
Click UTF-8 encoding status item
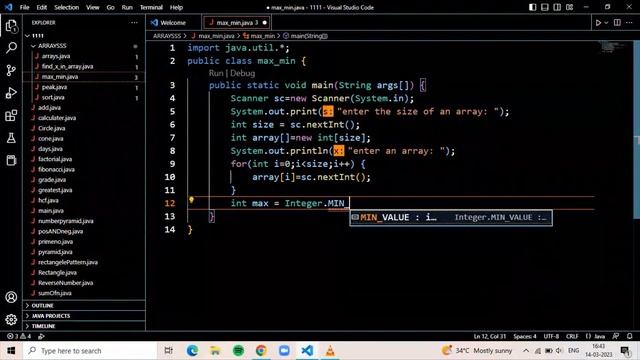click(551, 336)
